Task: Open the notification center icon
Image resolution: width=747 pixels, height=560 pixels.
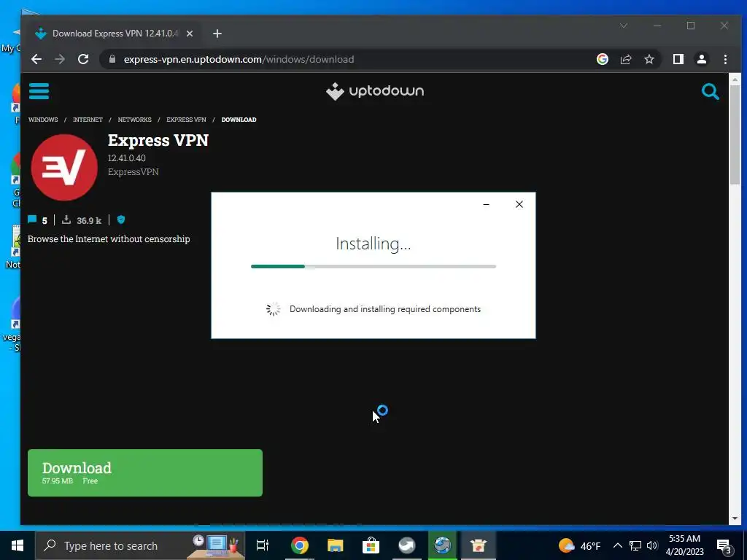Action: pos(724,546)
